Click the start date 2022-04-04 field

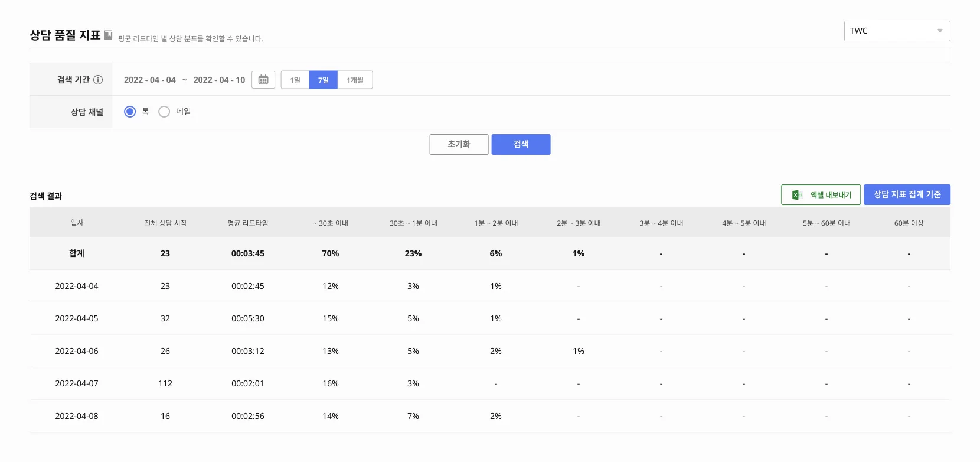tap(150, 80)
